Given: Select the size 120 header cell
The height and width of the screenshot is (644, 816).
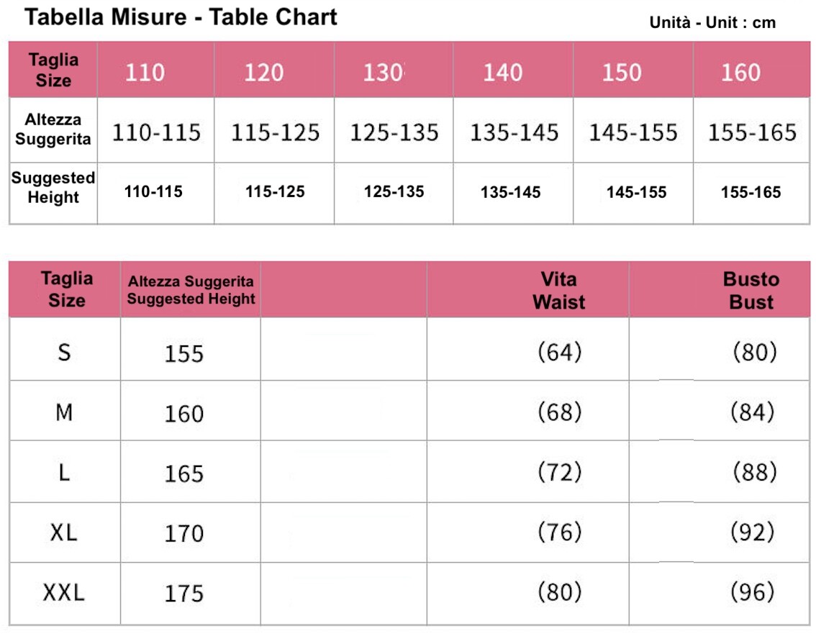Looking at the screenshot, I should (x=274, y=70).
